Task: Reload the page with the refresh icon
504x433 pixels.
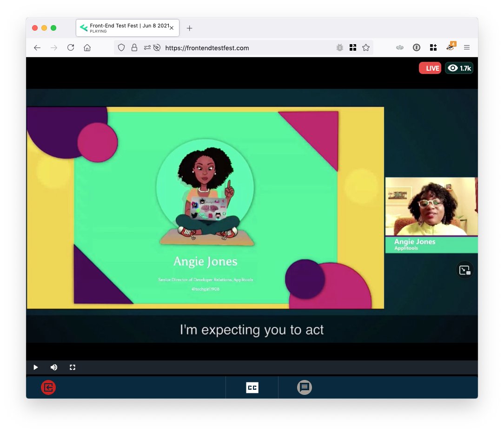Action: point(71,47)
